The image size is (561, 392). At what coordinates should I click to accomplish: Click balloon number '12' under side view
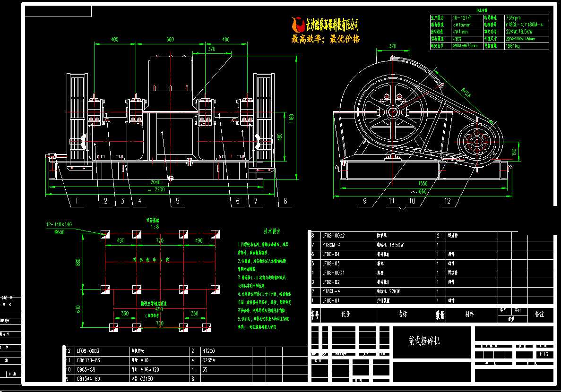[448, 201]
